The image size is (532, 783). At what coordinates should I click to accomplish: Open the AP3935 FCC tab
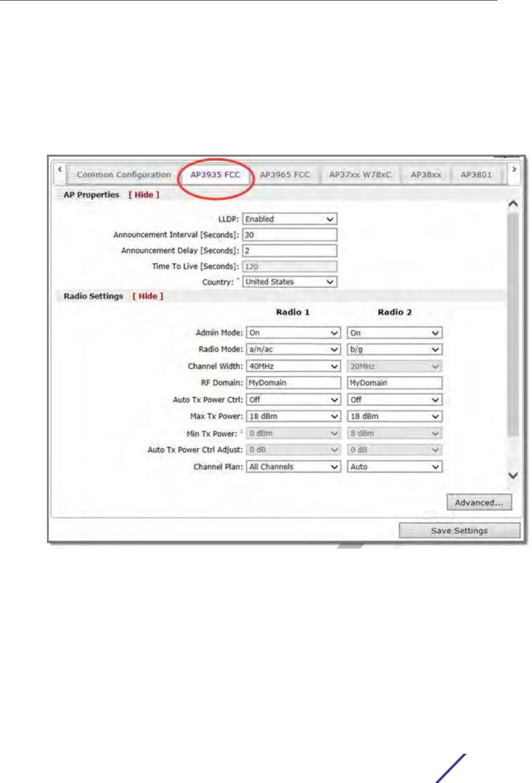point(215,174)
